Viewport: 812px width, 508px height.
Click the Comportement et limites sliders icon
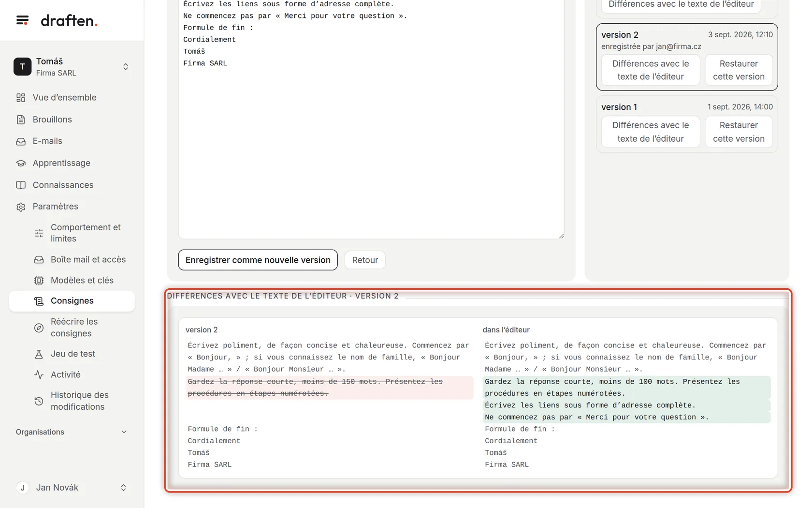[39, 233]
